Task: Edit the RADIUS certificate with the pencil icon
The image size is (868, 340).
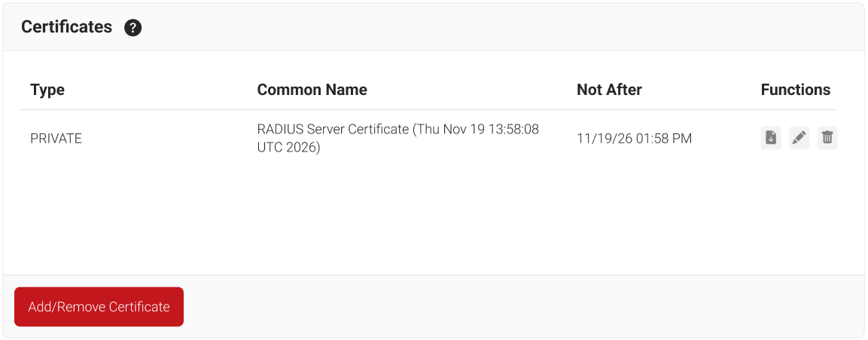Action: (x=799, y=138)
